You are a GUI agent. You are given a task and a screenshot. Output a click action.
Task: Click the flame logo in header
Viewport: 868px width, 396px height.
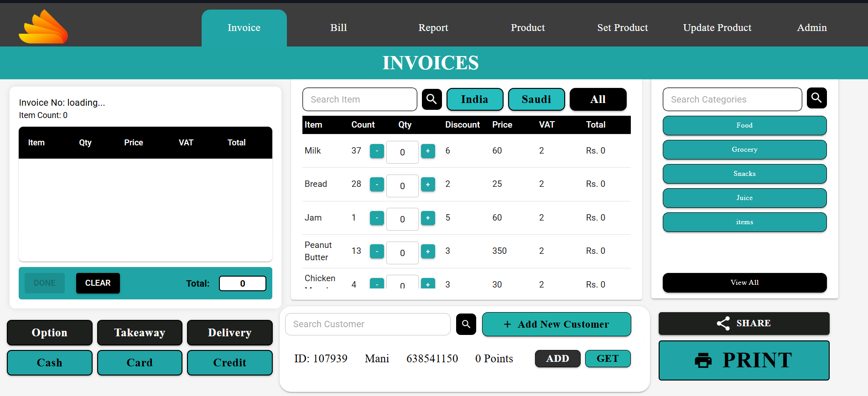coord(43,27)
